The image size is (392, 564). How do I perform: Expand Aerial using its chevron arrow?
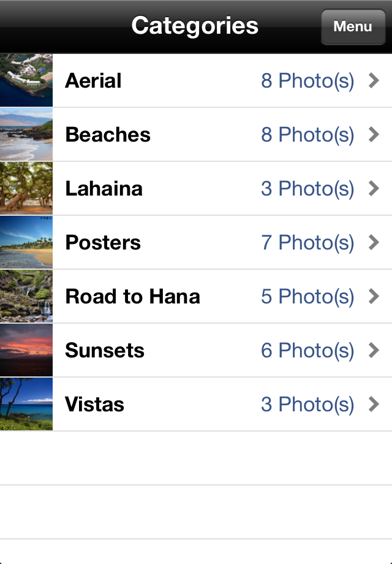pos(374,80)
